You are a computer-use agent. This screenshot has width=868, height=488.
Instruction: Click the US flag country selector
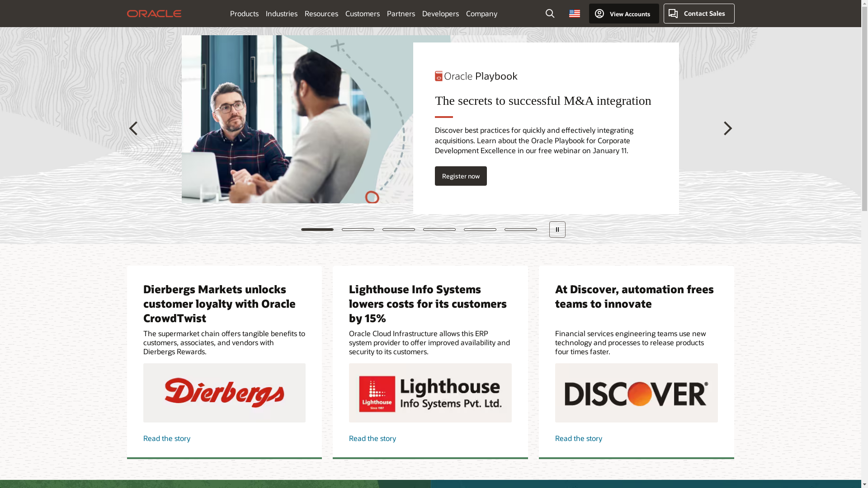point(574,14)
